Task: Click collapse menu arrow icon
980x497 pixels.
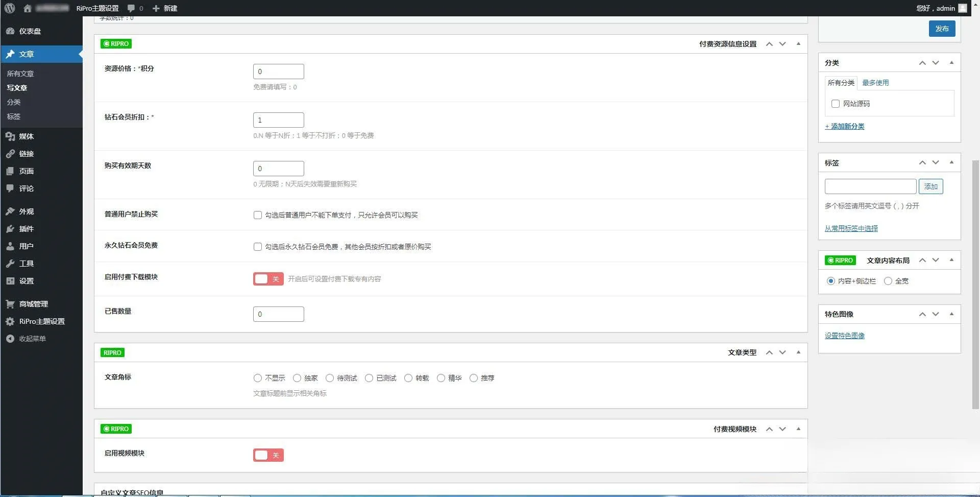Action: tap(10, 339)
